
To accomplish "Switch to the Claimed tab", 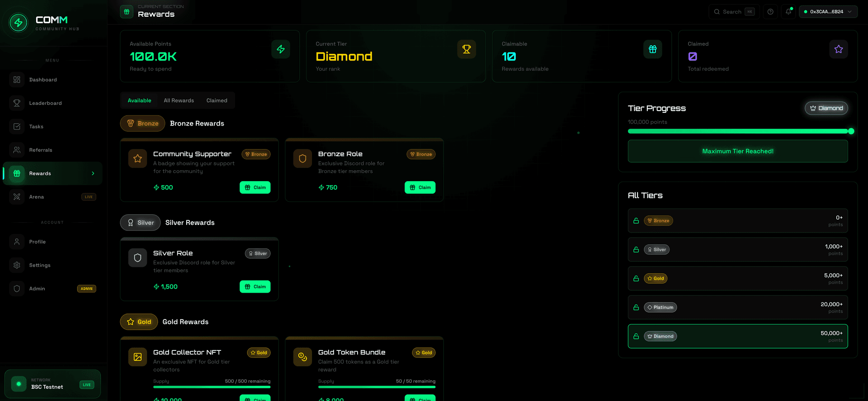I will pyautogui.click(x=217, y=101).
